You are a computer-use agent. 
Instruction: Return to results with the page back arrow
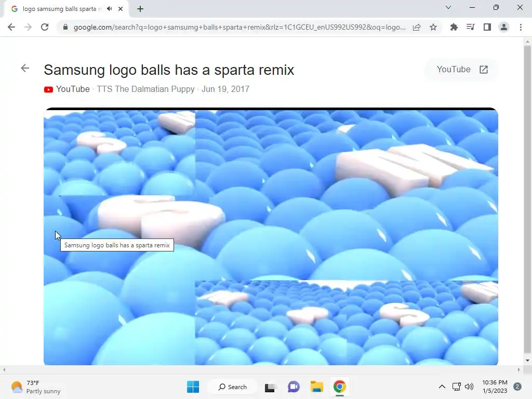(x=25, y=68)
